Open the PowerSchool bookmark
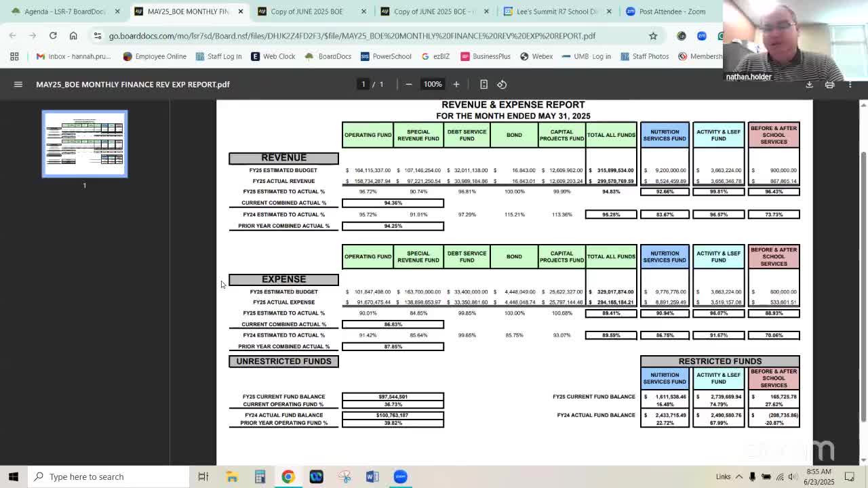 click(386, 56)
